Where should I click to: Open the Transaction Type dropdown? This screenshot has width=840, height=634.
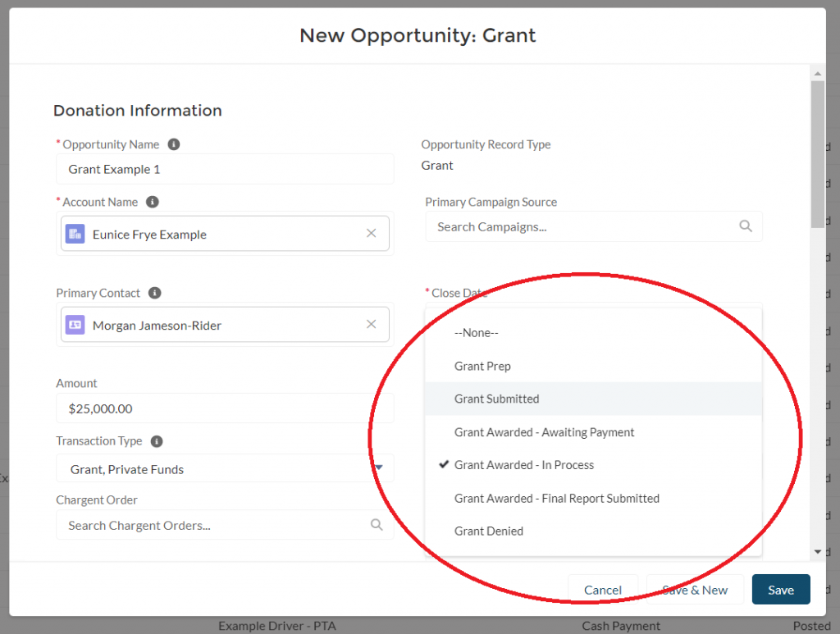coord(224,469)
